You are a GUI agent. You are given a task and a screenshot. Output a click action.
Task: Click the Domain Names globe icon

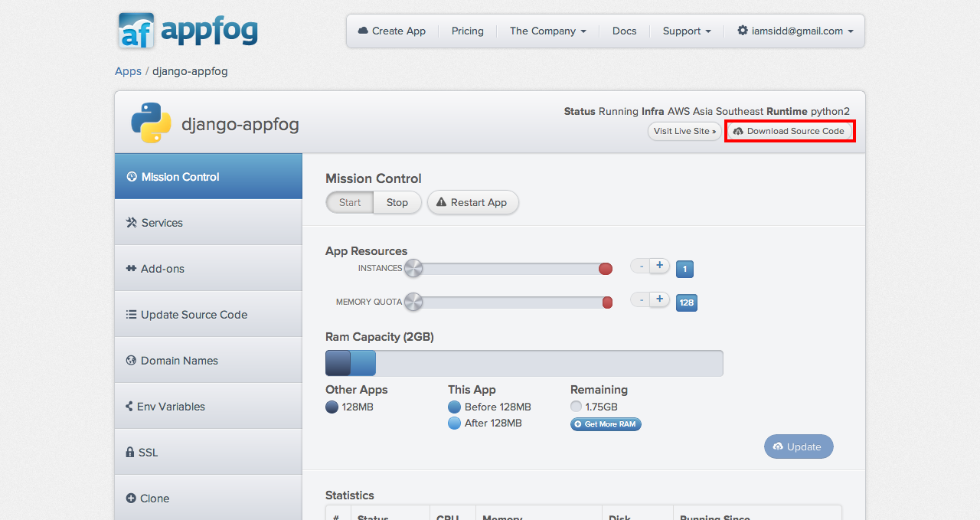tap(131, 360)
